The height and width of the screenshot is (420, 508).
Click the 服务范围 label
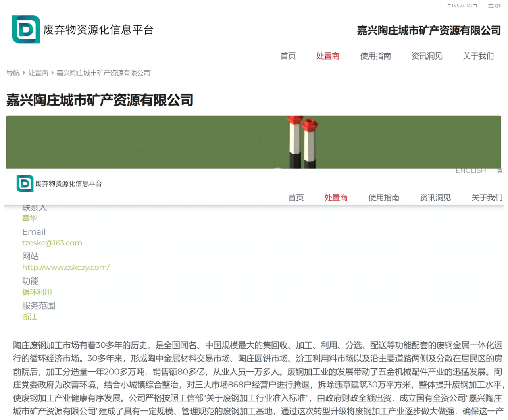pos(38,306)
